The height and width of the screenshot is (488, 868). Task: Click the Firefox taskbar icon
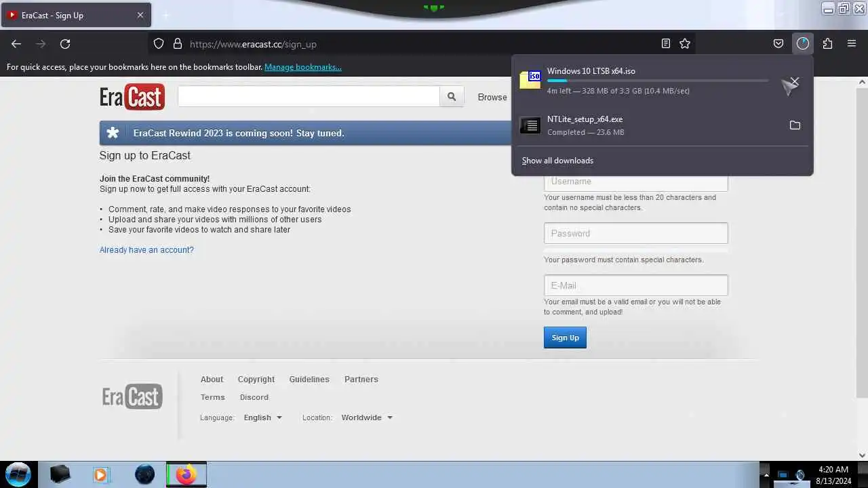(186, 474)
